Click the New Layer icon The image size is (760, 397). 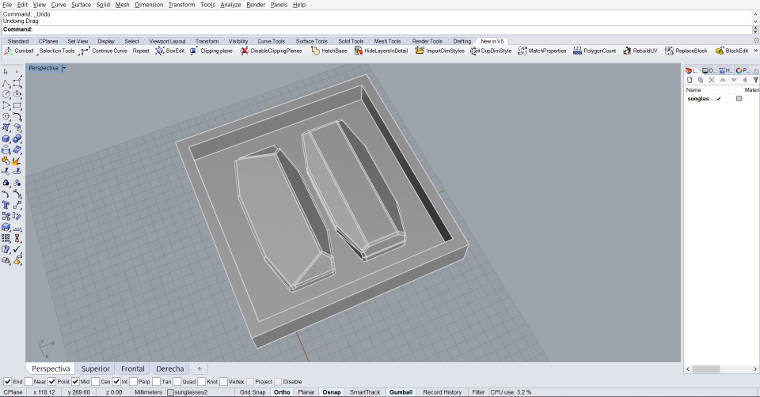pyautogui.click(x=689, y=80)
